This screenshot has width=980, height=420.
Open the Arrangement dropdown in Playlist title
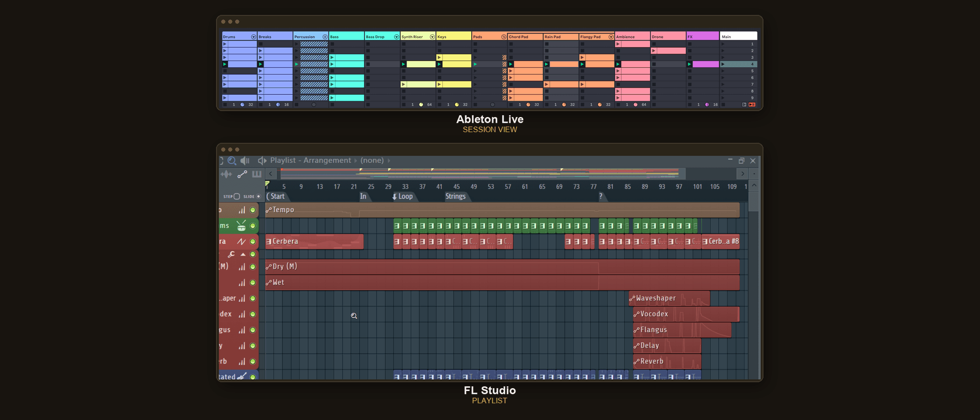[327, 161]
